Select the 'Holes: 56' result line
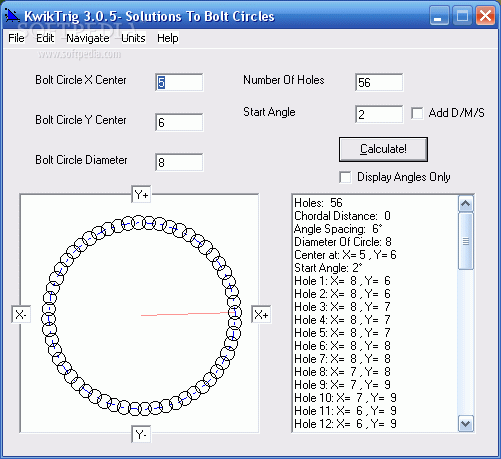Image resolution: width=501 pixels, height=459 pixels. point(318,203)
